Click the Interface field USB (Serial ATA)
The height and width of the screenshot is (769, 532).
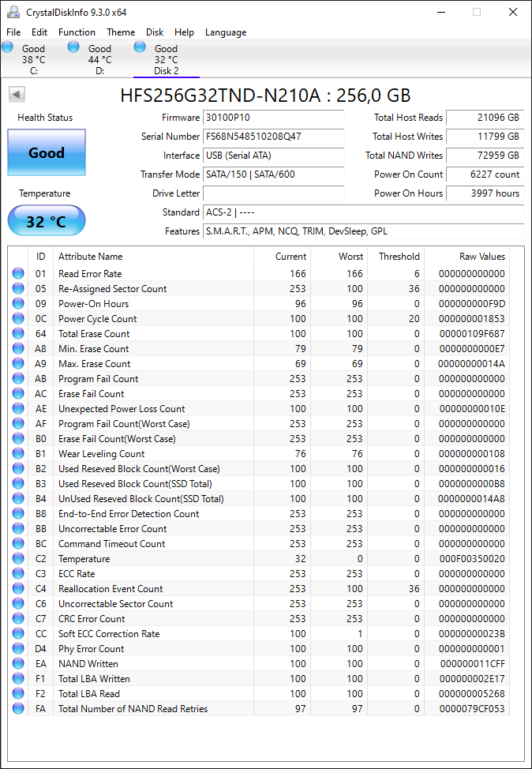[274, 156]
